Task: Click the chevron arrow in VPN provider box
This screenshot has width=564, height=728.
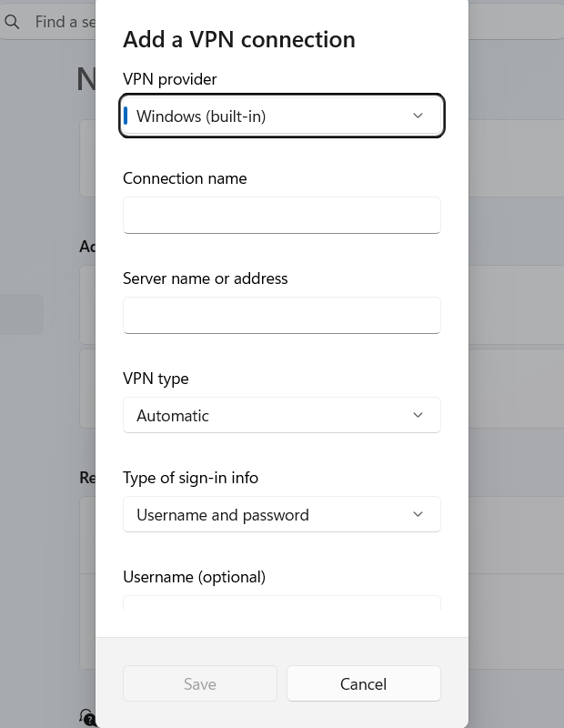Action: click(x=418, y=116)
